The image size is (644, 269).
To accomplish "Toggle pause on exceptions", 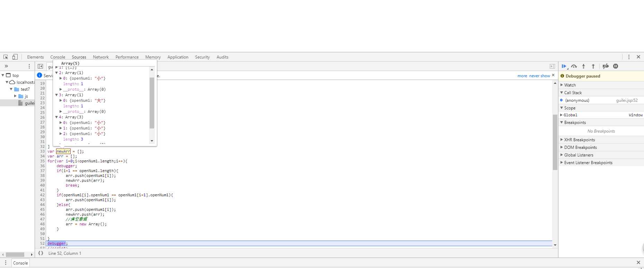I will tap(616, 66).
